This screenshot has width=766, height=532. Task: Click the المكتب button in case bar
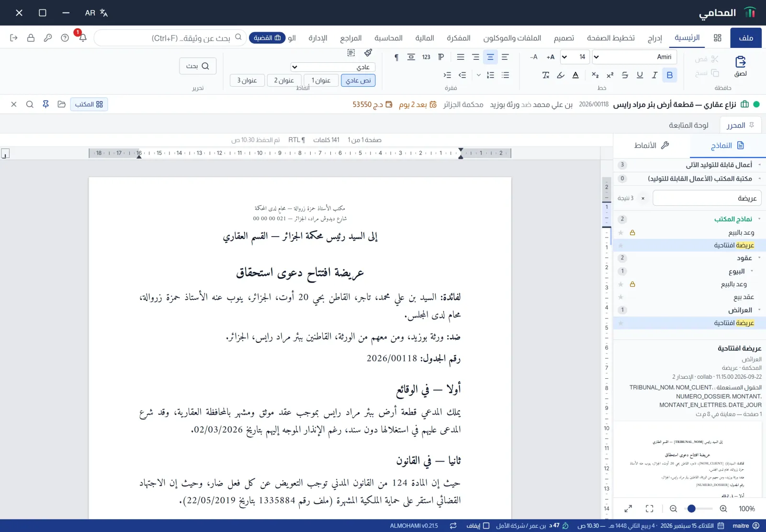pyautogui.click(x=89, y=104)
